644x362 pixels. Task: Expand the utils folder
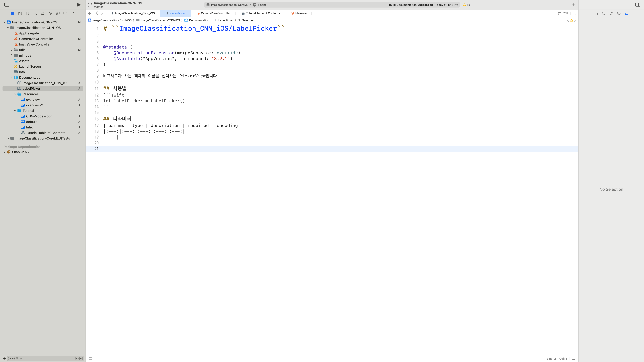tap(11, 50)
